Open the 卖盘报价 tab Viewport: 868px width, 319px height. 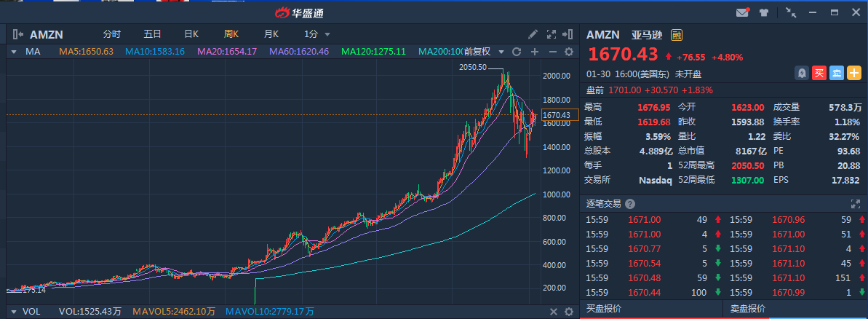pos(747,309)
